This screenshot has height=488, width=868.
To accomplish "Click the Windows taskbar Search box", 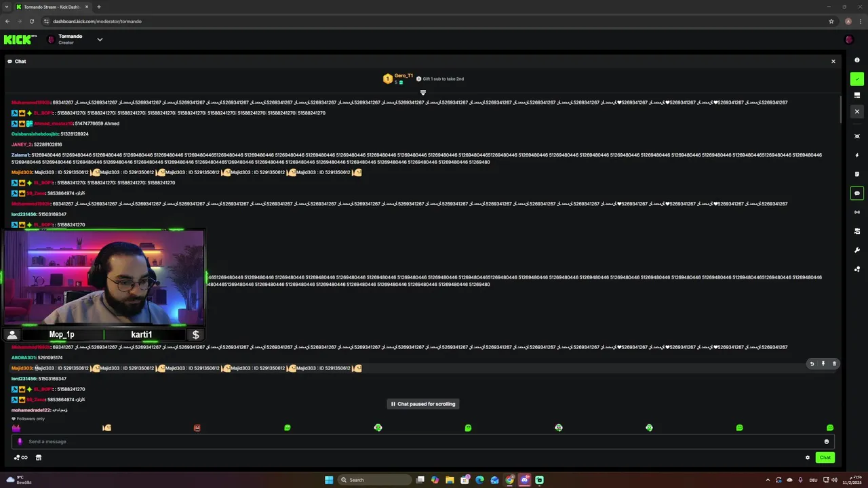I will click(374, 480).
